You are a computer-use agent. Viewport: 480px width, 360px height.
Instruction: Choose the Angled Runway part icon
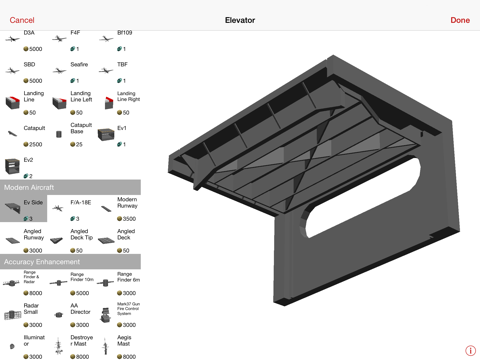(x=13, y=240)
